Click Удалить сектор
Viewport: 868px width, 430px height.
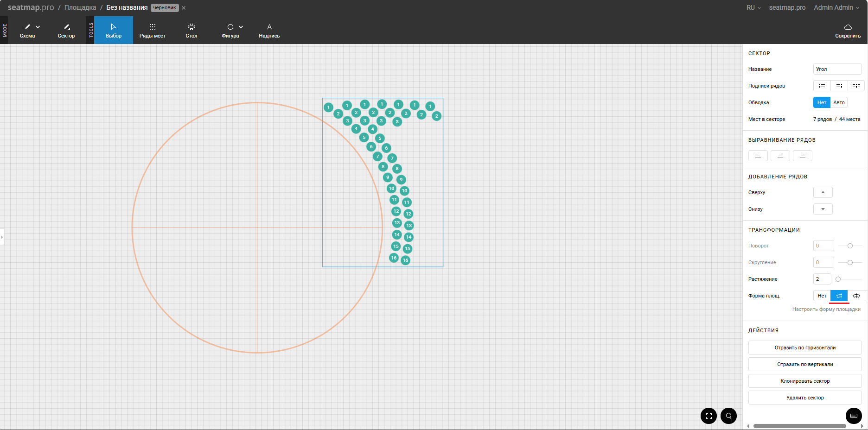tap(805, 398)
